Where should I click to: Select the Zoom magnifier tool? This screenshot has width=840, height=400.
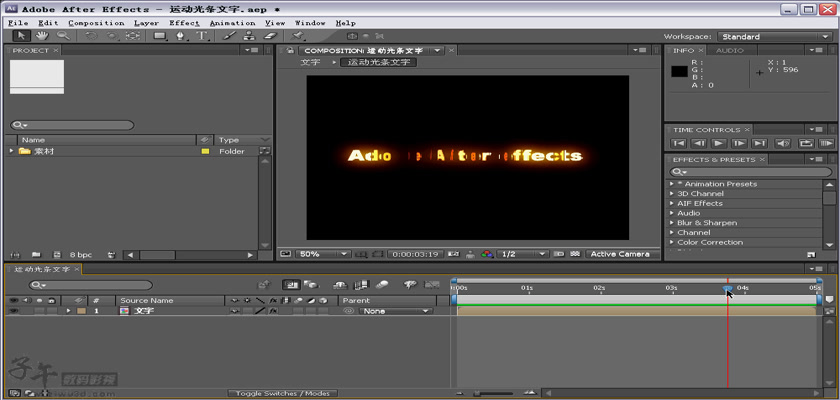point(63,36)
